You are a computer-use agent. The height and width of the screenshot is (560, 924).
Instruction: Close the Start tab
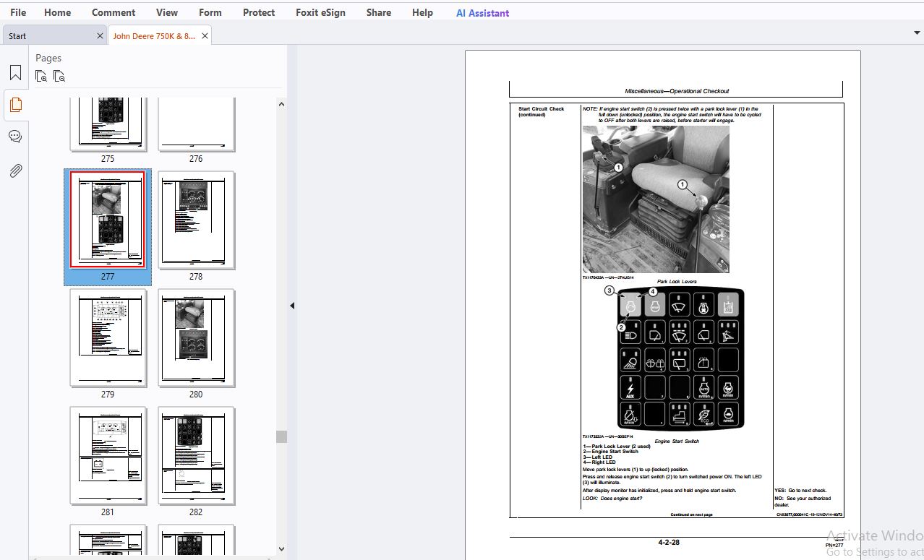pyautogui.click(x=100, y=35)
